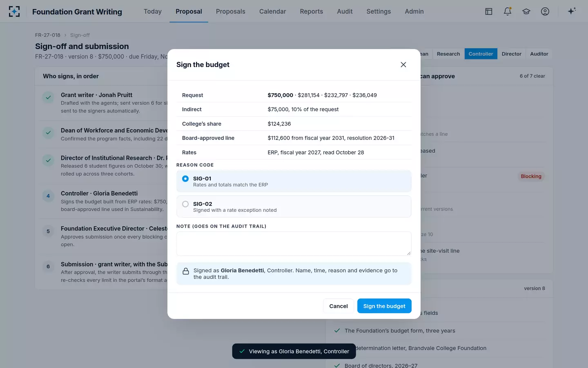This screenshot has height=368, width=588.
Task: Go to the Calendar tab
Action: [x=272, y=11]
